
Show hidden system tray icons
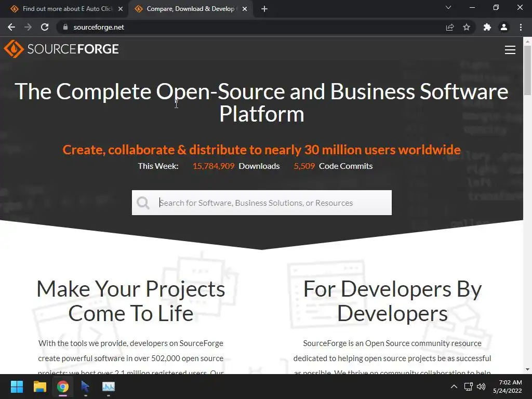(454, 387)
